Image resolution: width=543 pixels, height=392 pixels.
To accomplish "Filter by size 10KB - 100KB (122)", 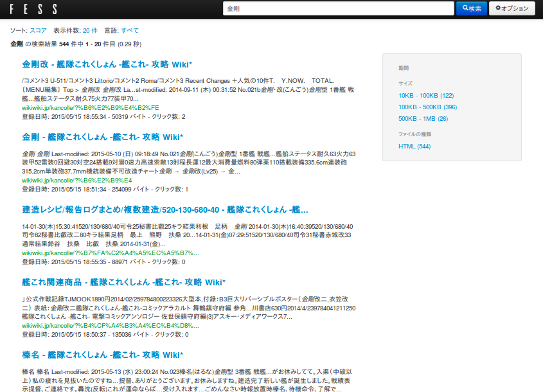I will click(x=426, y=96).
